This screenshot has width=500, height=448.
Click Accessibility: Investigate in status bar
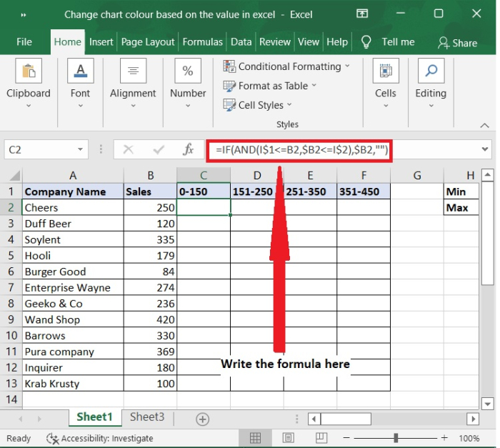tap(100, 438)
